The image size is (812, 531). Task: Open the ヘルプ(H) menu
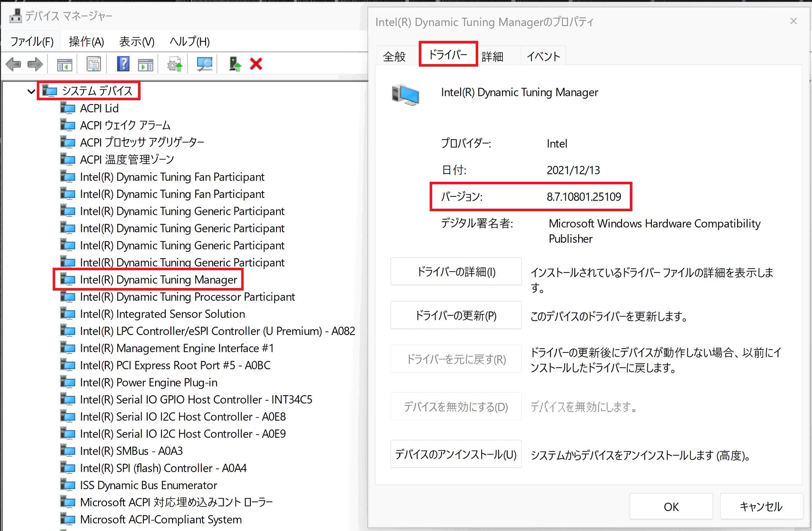pos(189,41)
